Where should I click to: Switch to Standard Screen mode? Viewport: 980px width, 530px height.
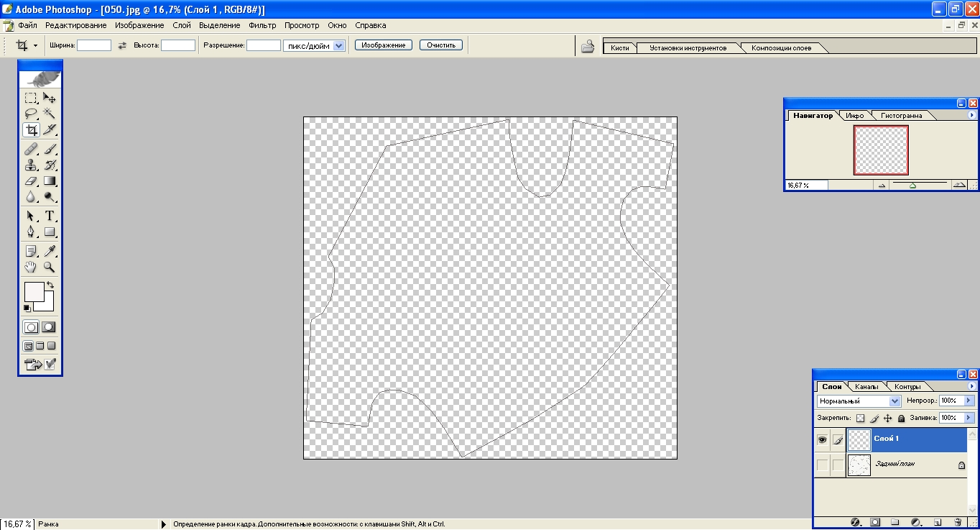[x=29, y=346]
